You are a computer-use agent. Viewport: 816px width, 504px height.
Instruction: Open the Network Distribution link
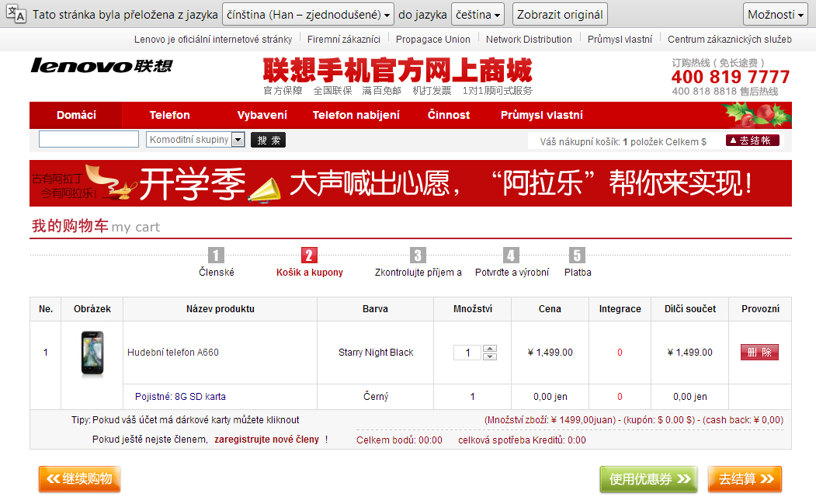tap(529, 40)
